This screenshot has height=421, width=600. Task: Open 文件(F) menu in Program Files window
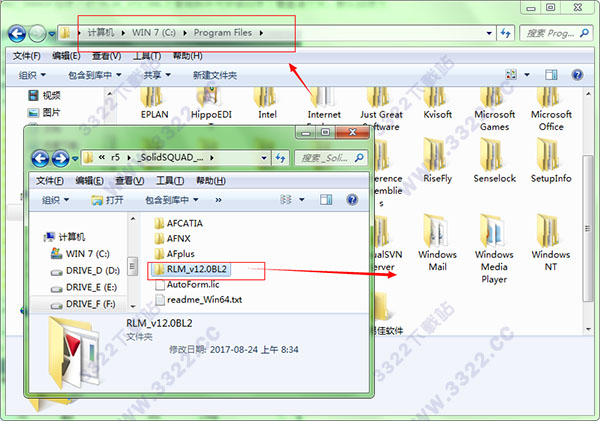click(x=26, y=56)
